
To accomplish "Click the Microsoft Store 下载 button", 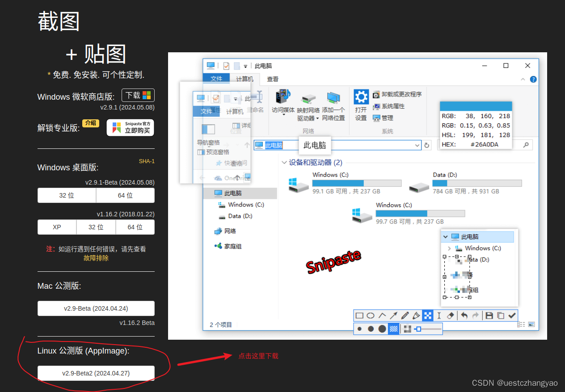I will [138, 95].
